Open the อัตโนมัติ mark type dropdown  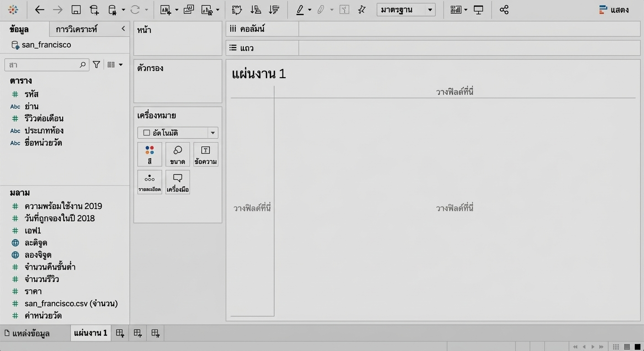(177, 133)
